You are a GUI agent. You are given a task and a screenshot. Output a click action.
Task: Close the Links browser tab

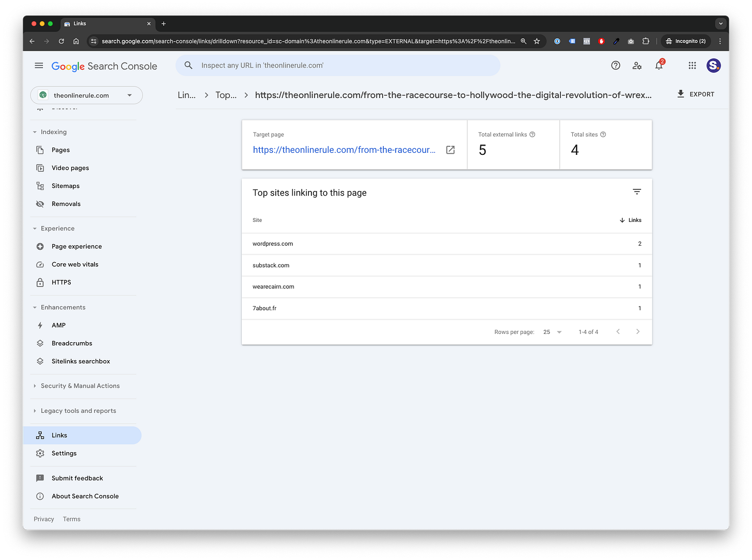[149, 24]
